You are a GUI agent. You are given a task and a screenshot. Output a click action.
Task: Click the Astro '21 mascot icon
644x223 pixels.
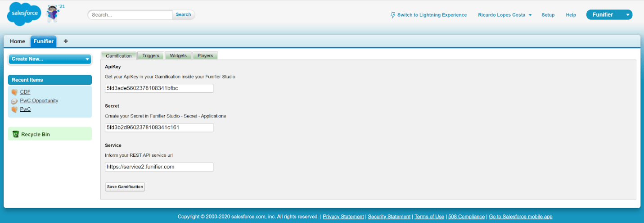tap(54, 14)
